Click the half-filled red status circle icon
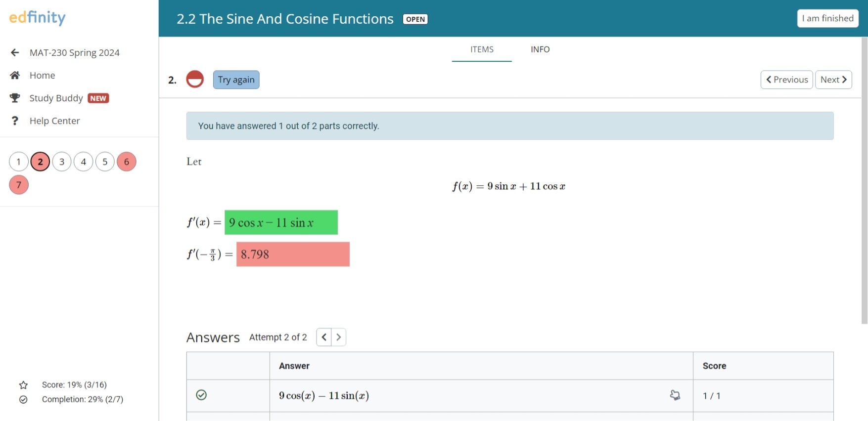The height and width of the screenshot is (421, 868). (x=195, y=79)
